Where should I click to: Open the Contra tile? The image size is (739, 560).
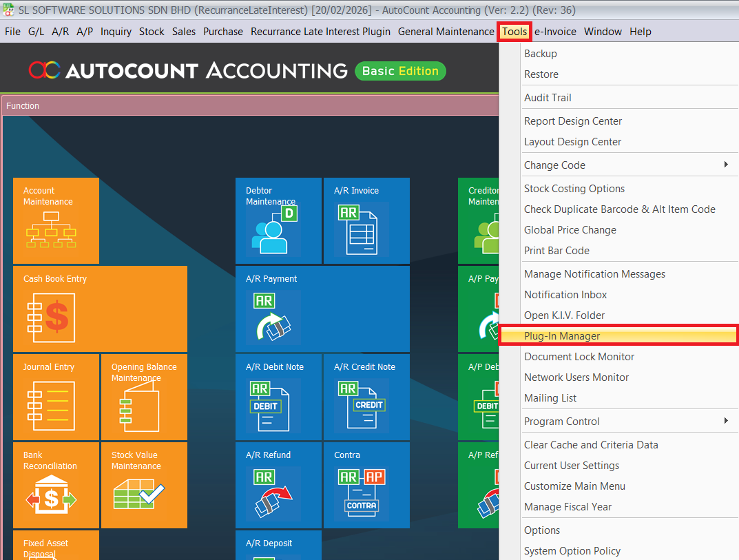pos(366,485)
